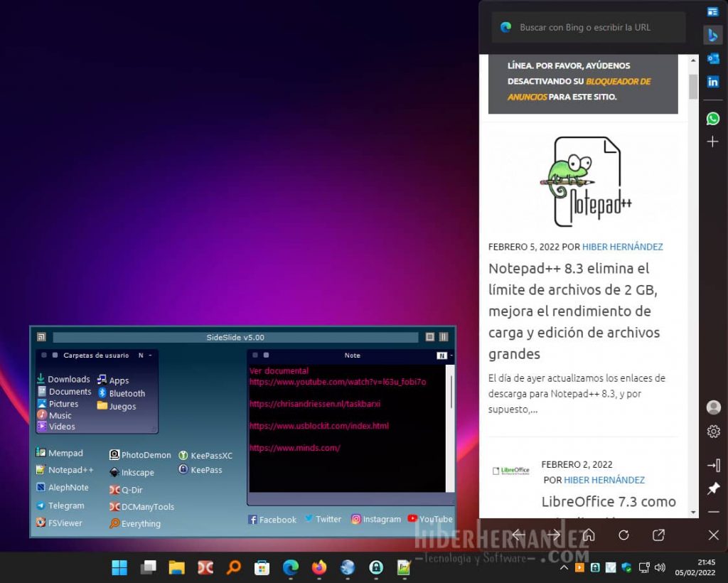Go back in the sidebar browser pane

[x=518, y=535]
